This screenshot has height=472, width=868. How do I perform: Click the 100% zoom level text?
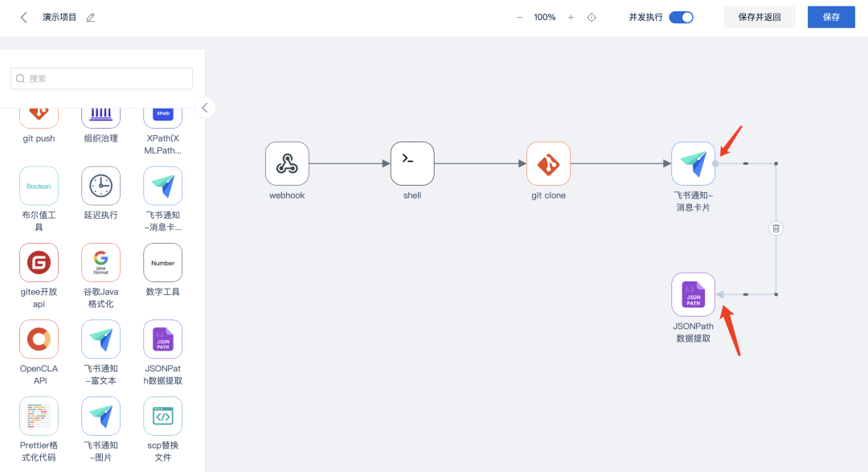545,17
